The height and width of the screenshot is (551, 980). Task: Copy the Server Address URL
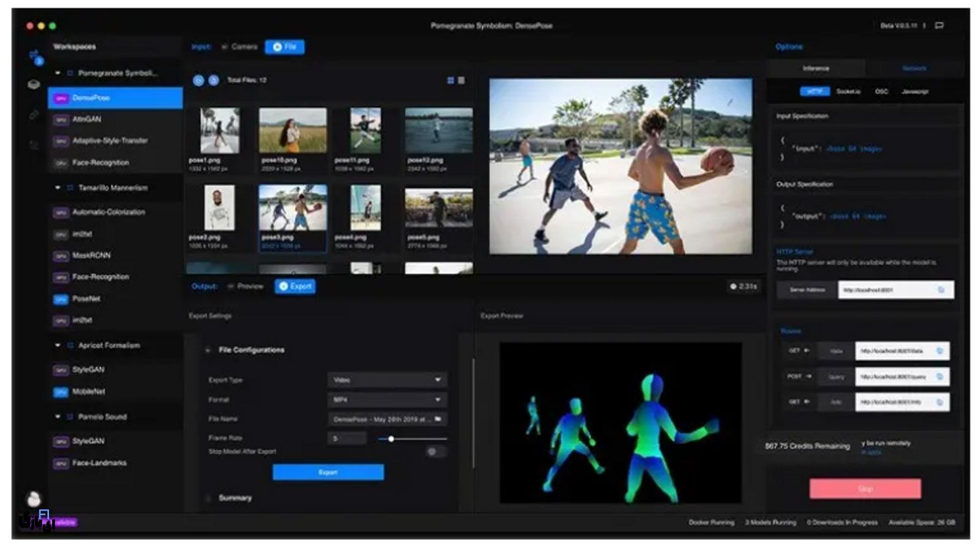point(941,290)
